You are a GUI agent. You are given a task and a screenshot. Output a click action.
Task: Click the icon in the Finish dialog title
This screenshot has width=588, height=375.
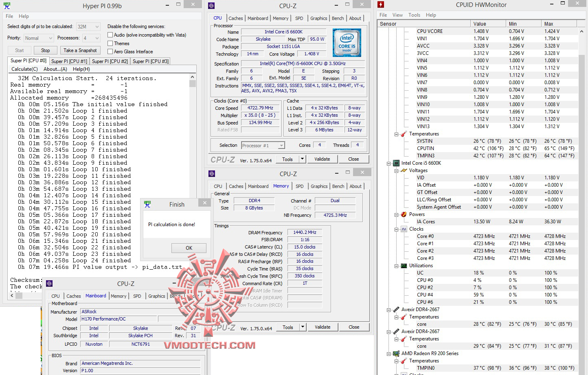(x=147, y=204)
